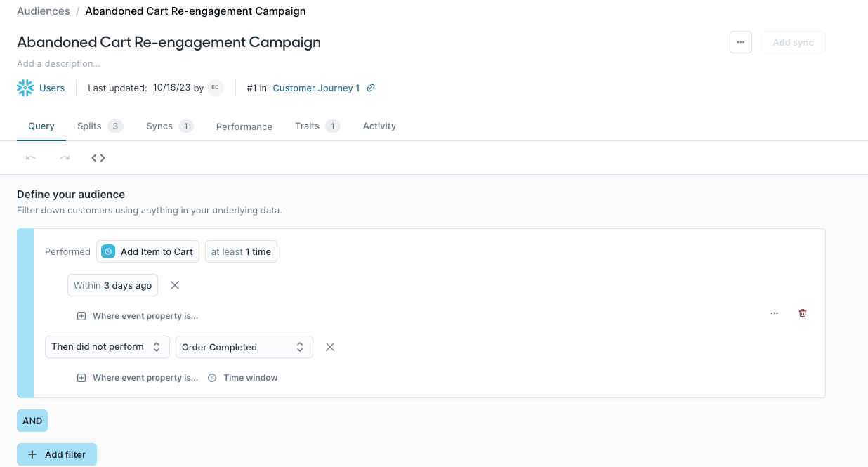Click the undo icon
Image resolution: width=868 pixels, height=467 pixels.
click(30, 157)
